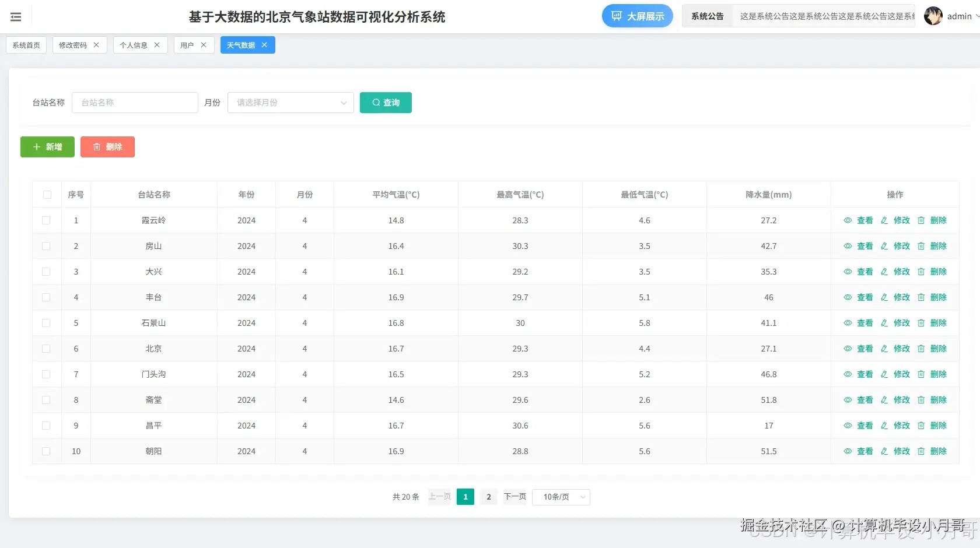点击新增按钮的加号图标
Screen dimensions: 980x548
(36, 147)
